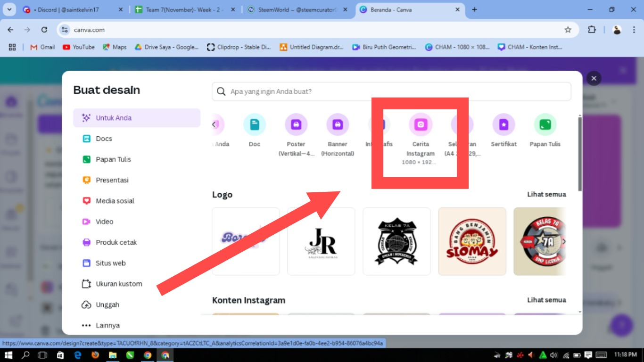This screenshot has width=644, height=362.
Task: Open the Kelas 7A star logo template
Action: (x=540, y=241)
